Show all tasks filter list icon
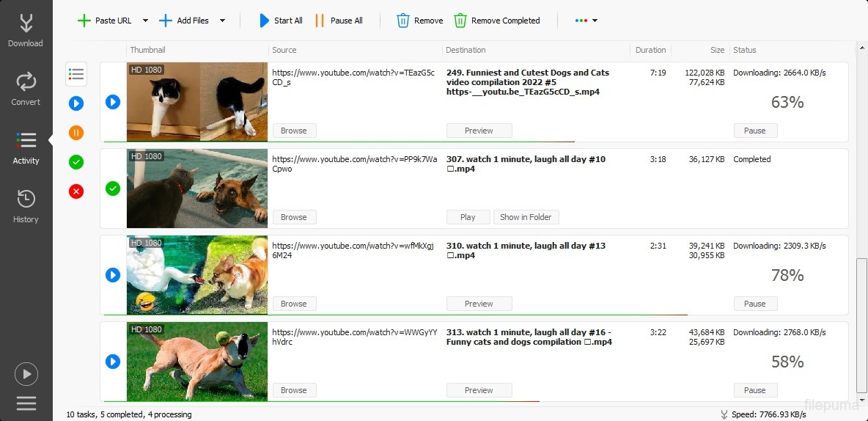Screen dimensions: 868x421 (76, 73)
